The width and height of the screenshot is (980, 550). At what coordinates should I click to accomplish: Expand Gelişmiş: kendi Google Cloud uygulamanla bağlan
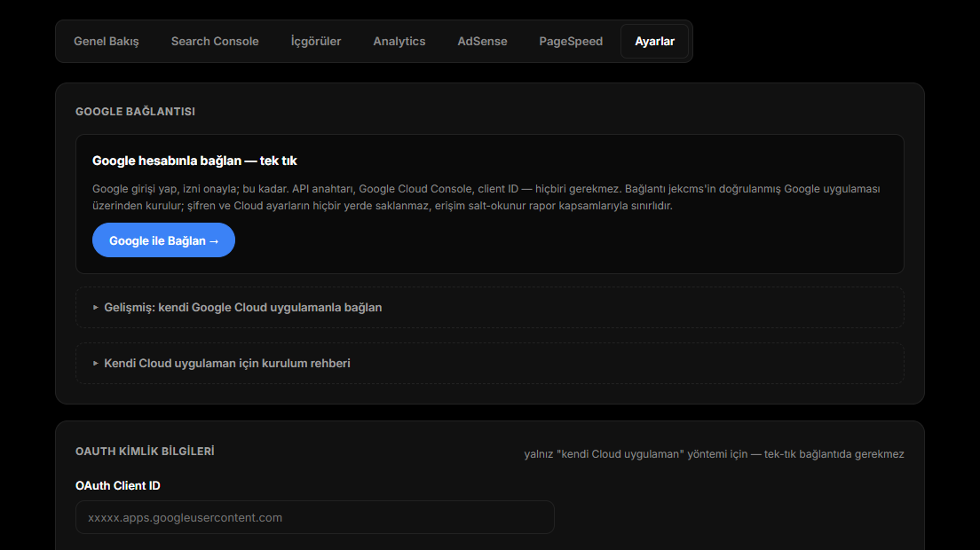(489, 307)
